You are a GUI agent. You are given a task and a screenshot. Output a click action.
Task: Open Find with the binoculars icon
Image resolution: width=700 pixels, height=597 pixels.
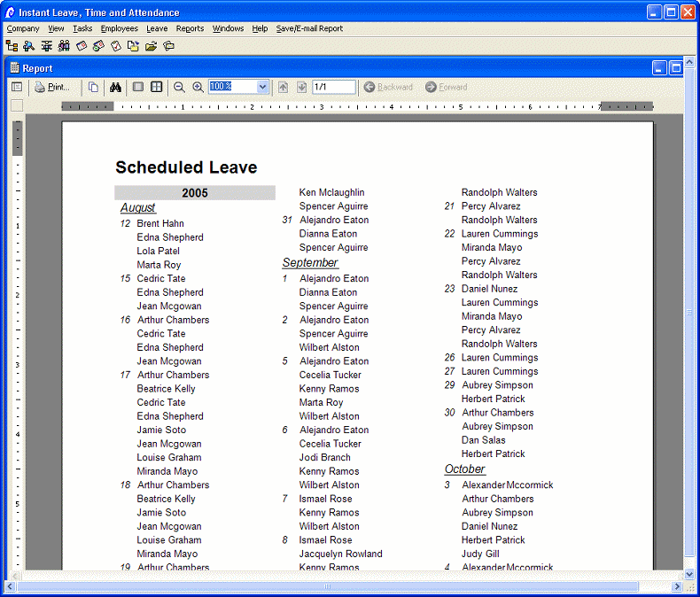tap(115, 87)
